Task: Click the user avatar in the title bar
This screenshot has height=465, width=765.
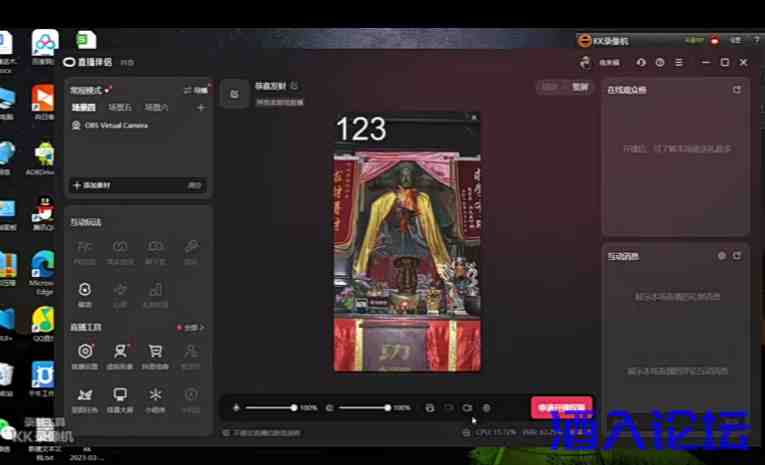Action: tap(585, 62)
